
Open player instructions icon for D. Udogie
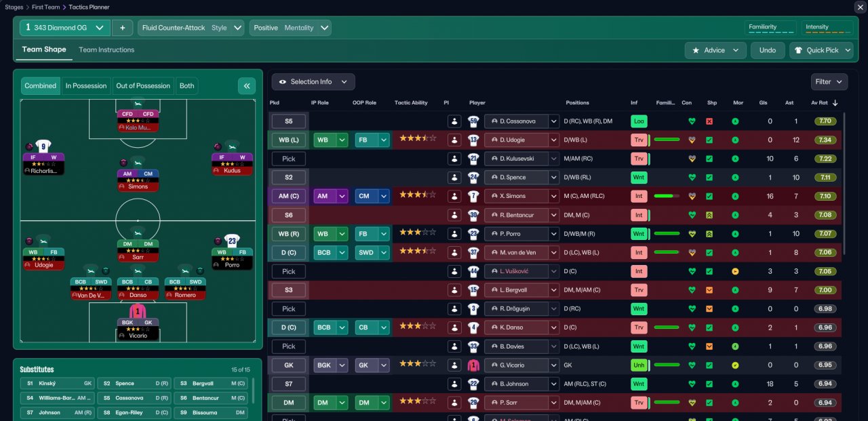point(454,140)
